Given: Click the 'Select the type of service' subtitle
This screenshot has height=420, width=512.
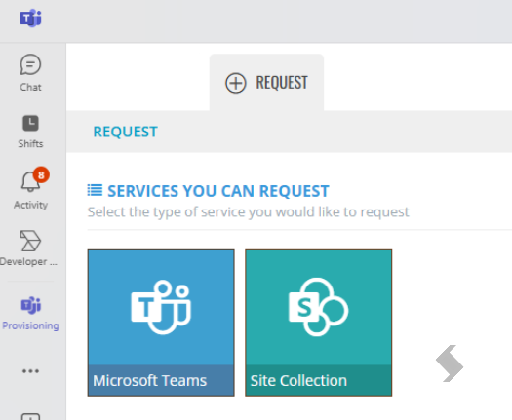Looking at the screenshot, I should click(x=248, y=212).
